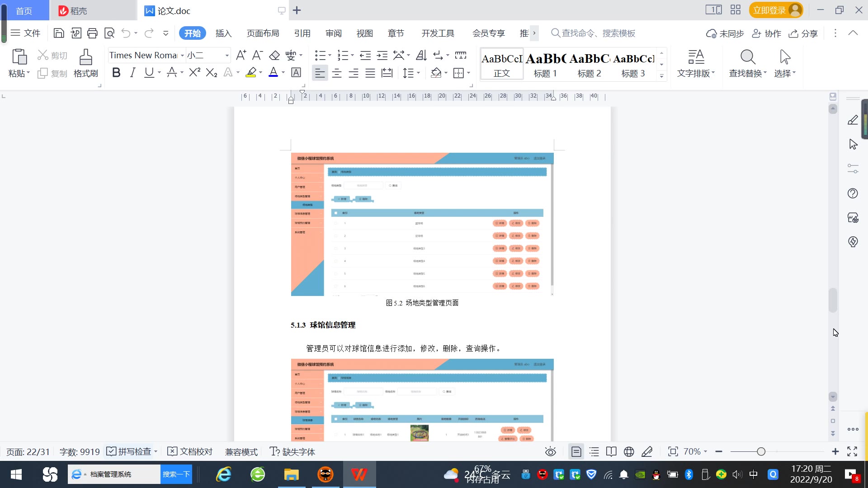Click the text highlight color icon
Screen dimensions: 868x488
pyautogui.click(x=251, y=73)
